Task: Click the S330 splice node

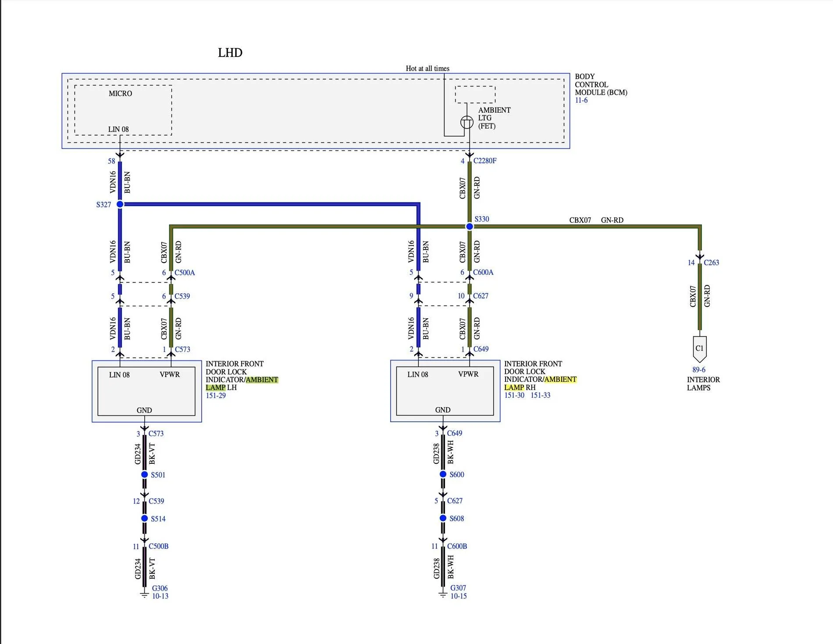Action: [x=470, y=227]
